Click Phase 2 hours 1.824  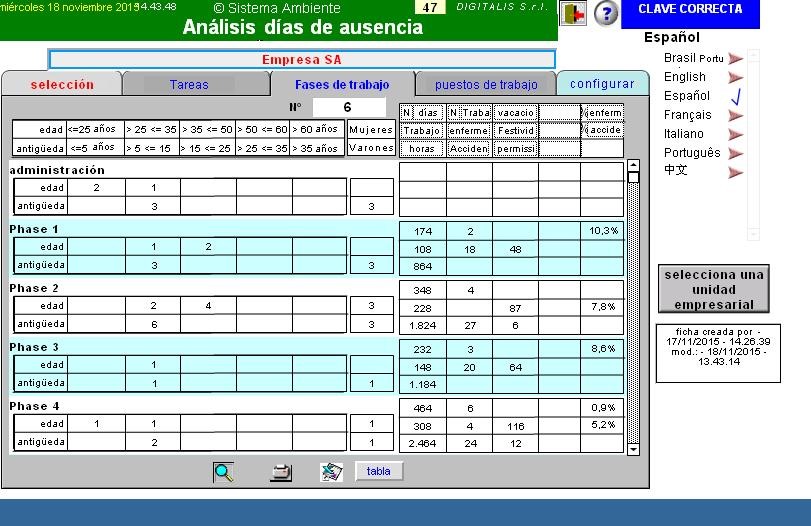coord(423,325)
